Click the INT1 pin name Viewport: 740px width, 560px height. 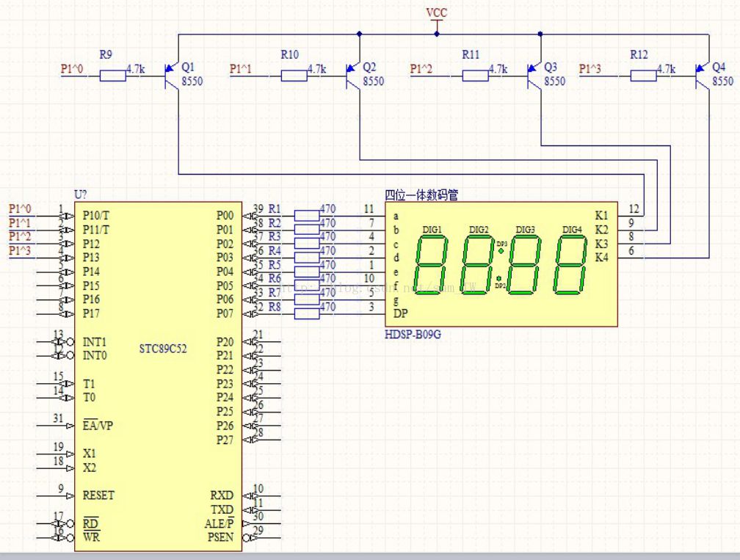[x=95, y=341]
